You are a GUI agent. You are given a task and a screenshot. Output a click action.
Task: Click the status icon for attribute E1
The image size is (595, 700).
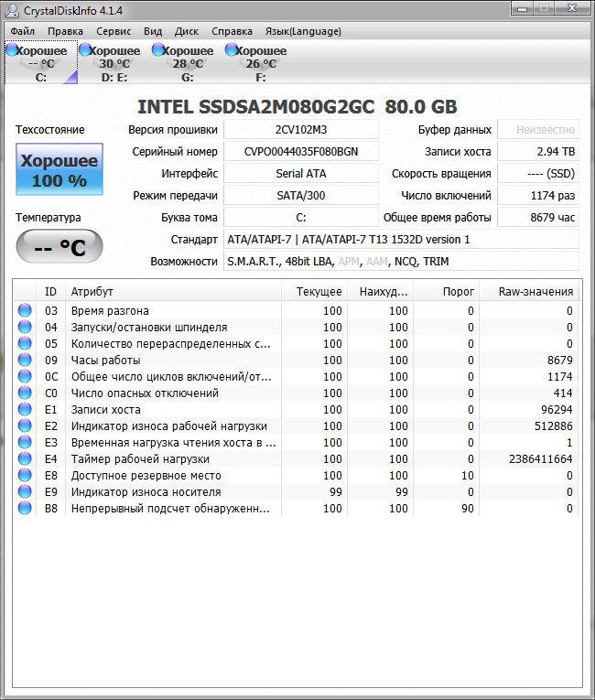pos(25,409)
